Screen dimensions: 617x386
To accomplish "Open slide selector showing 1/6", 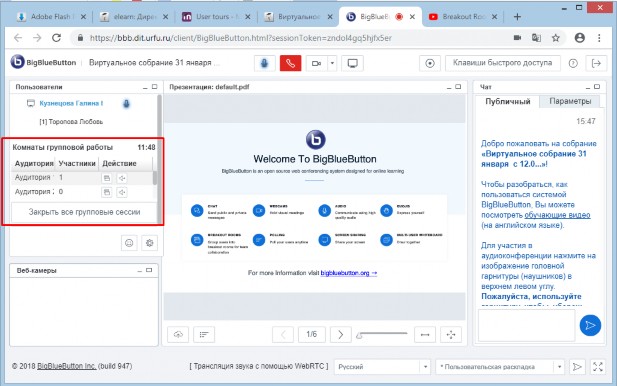I will (311, 334).
